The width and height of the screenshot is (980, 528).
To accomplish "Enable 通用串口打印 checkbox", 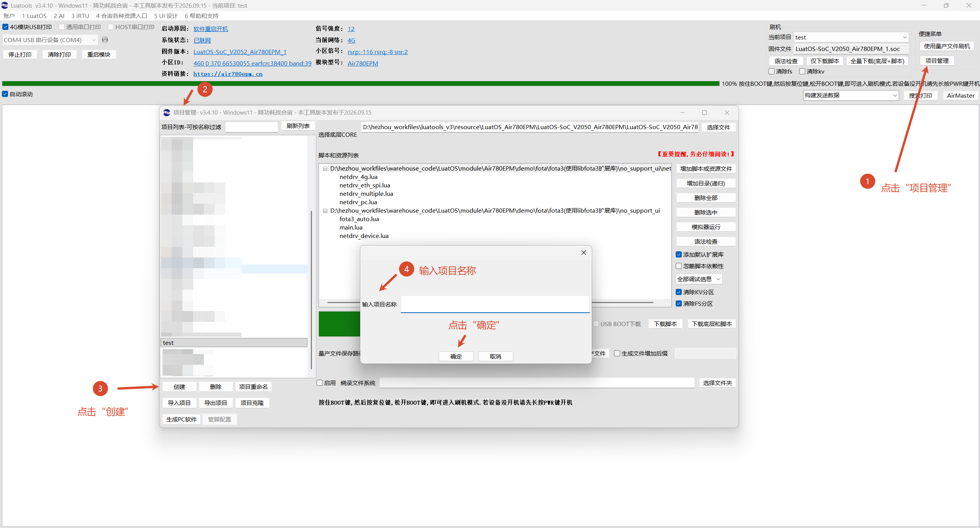I will (x=62, y=27).
